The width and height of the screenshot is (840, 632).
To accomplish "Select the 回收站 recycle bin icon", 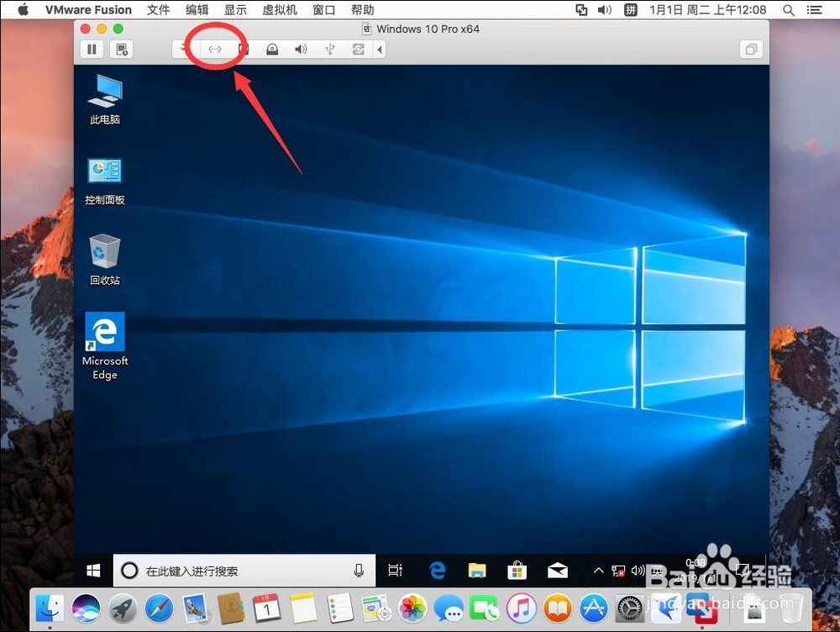I will [105, 260].
